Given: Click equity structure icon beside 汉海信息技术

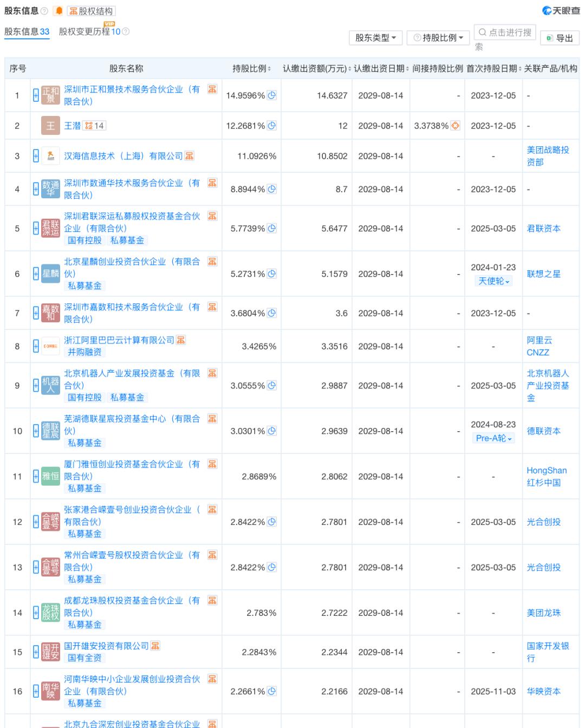Looking at the screenshot, I should pyautogui.click(x=190, y=156).
